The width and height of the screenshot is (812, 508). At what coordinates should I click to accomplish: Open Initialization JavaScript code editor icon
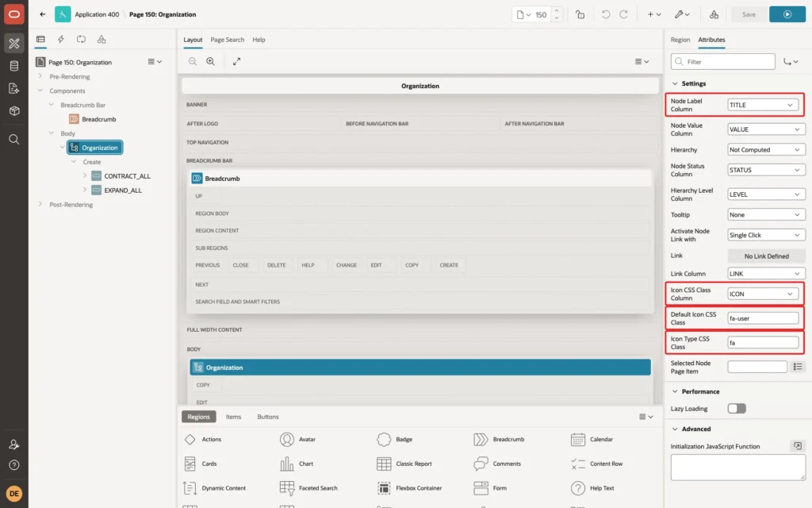798,446
